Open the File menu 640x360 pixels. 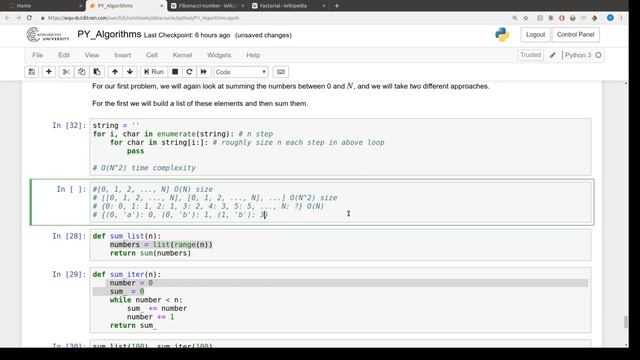[x=38, y=55]
